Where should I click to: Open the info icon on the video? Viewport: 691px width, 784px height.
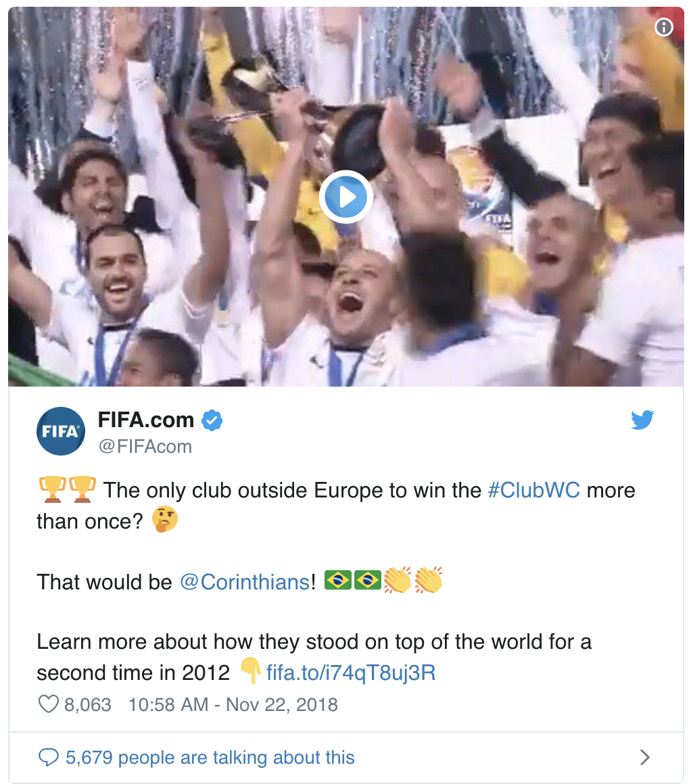pos(664,27)
